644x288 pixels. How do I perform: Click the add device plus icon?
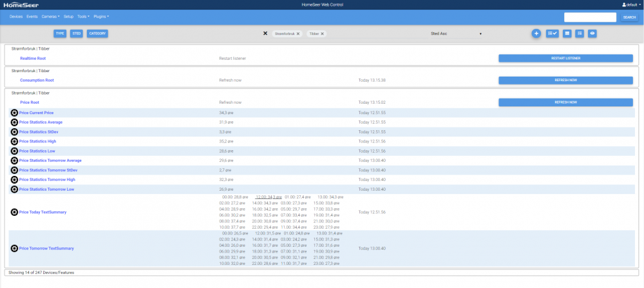(x=536, y=33)
